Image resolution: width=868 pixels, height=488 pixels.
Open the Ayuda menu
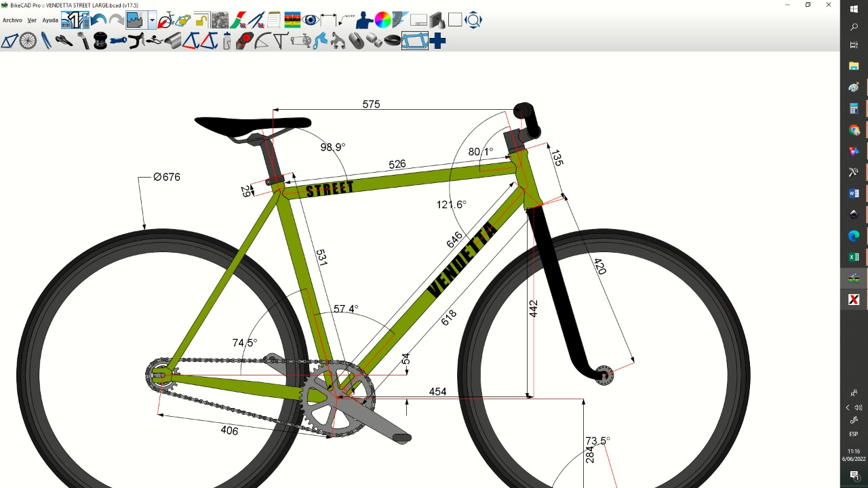pos(50,20)
